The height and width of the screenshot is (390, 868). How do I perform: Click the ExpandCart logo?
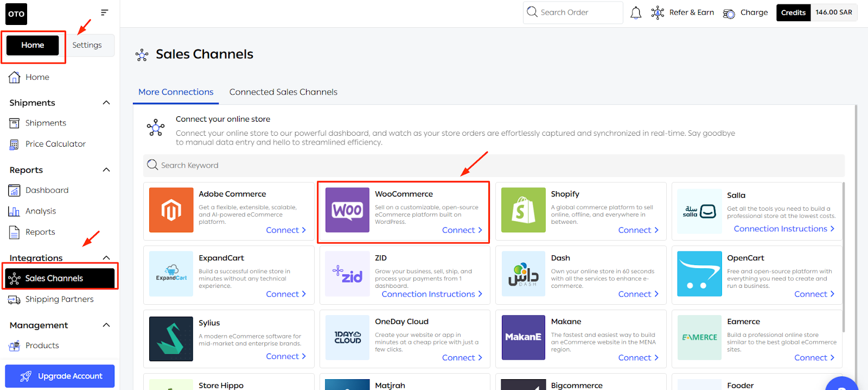[171, 274]
